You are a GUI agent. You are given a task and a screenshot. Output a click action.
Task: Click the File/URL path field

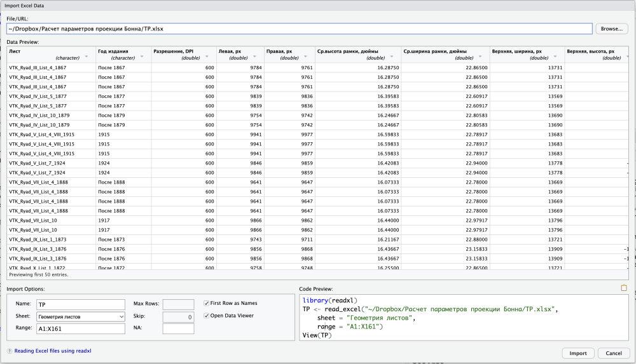pyautogui.click(x=299, y=29)
